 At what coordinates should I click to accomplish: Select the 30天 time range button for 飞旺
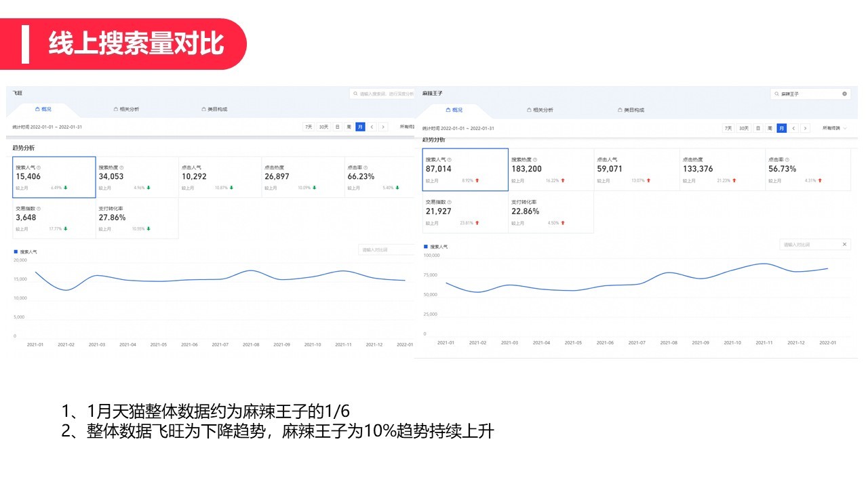click(323, 127)
